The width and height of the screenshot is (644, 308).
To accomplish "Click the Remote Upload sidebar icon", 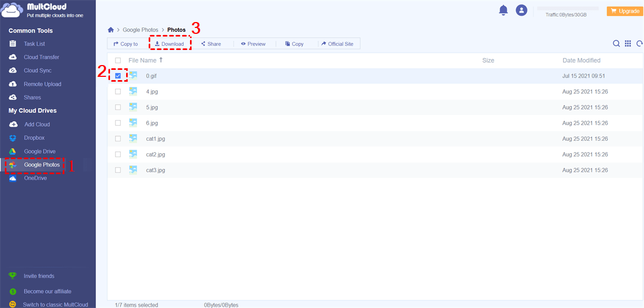I will (13, 84).
